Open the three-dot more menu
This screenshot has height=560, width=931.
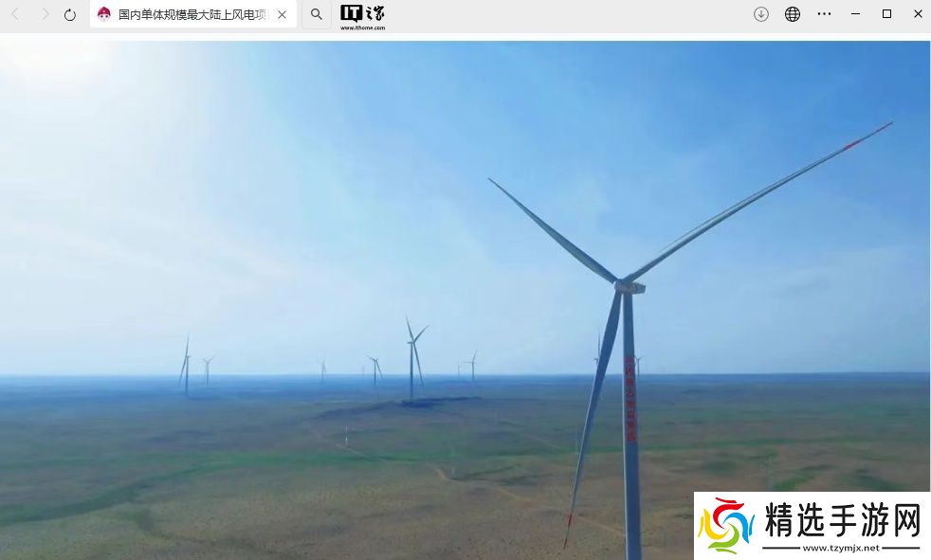pos(824,14)
